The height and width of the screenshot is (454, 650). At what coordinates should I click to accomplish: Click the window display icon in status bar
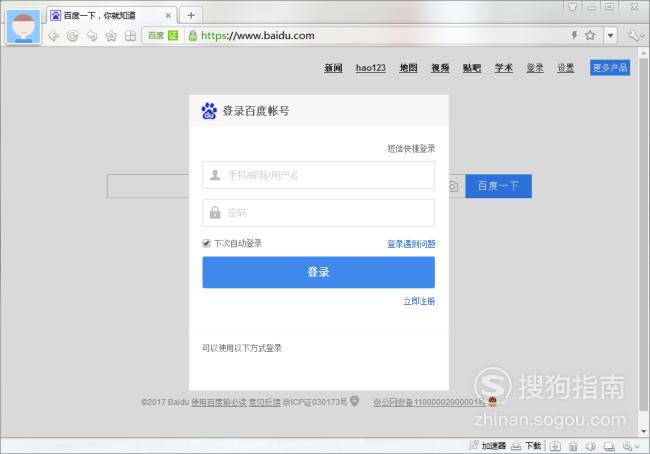pyautogui.click(x=609, y=446)
